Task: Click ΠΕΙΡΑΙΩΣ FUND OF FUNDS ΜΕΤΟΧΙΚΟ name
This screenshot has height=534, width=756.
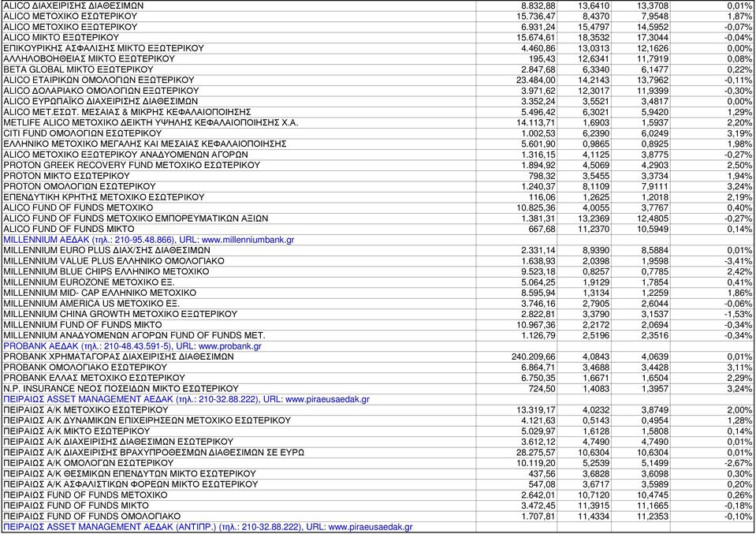Action: tap(85, 495)
